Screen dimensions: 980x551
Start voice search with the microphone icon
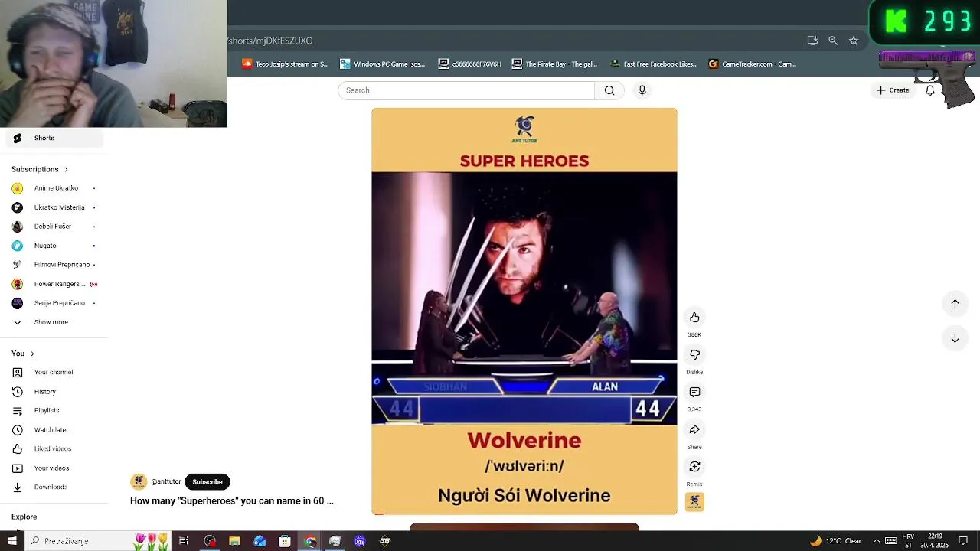click(x=642, y=90)
